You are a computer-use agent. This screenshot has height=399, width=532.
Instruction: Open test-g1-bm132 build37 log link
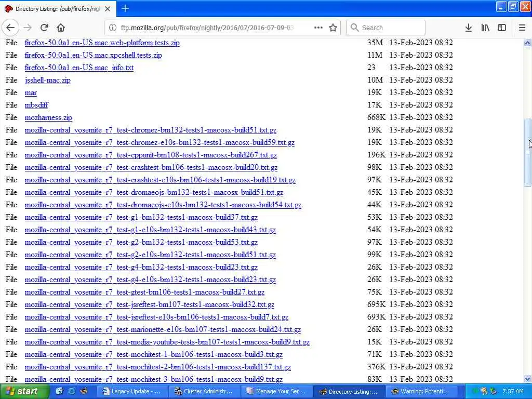pos(141,218)
